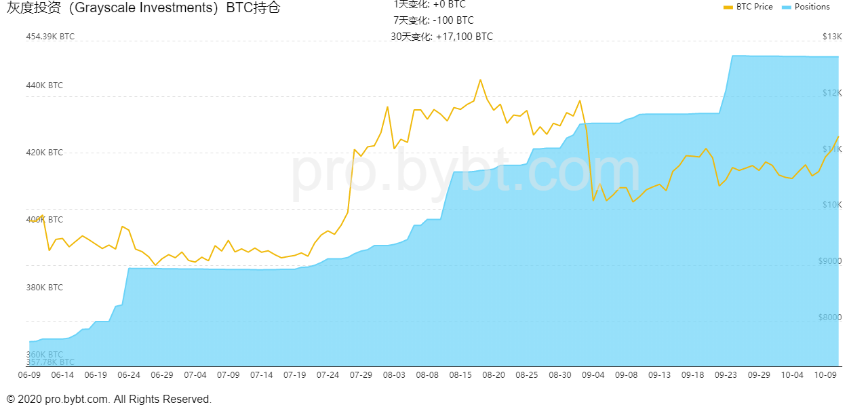Click the © 2020 pro.bybt.com copyright footer

[x=109, y=400]
